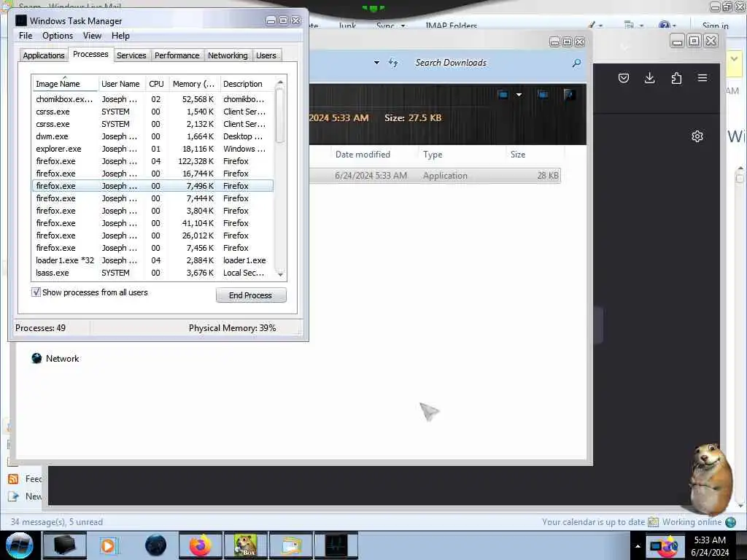The width and height of the screenshot is (747, 560).
Task: Open the Firefox taskbar icon
Action: [x=200, y=545]
